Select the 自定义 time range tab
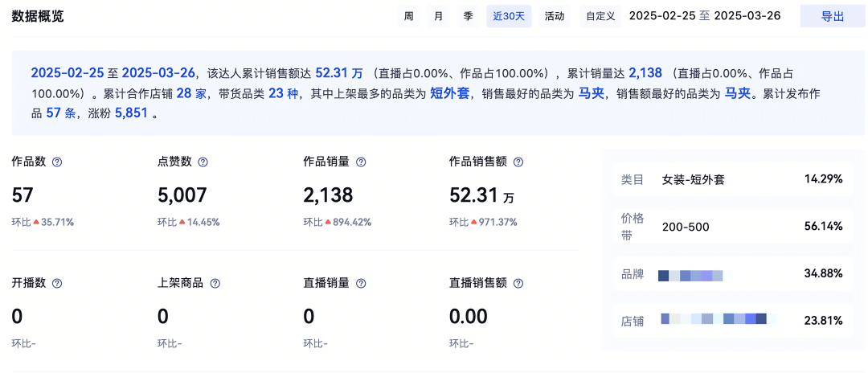This screenshot has height=373, width=868. (x=600, y=16)
